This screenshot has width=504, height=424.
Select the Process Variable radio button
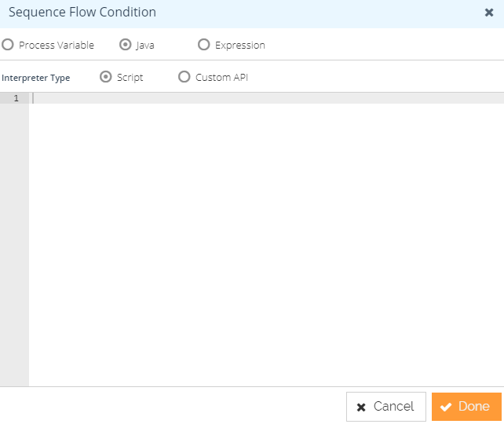tap(8, 45)
